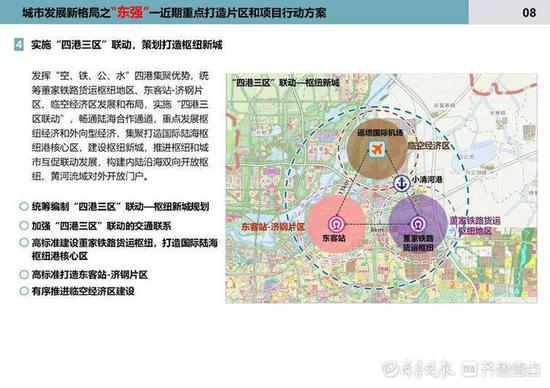Click text 高标准打造东客站-济钢片区

pos(90,275)
